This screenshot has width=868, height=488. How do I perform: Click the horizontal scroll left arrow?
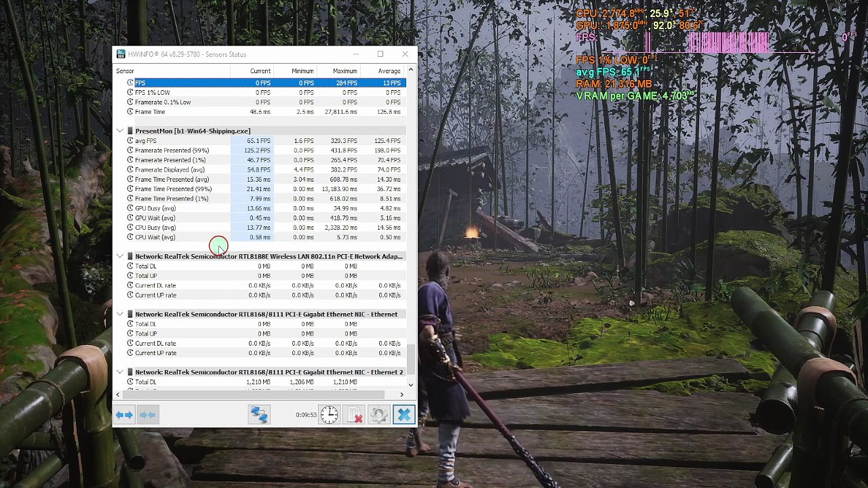tap(119, 394)
